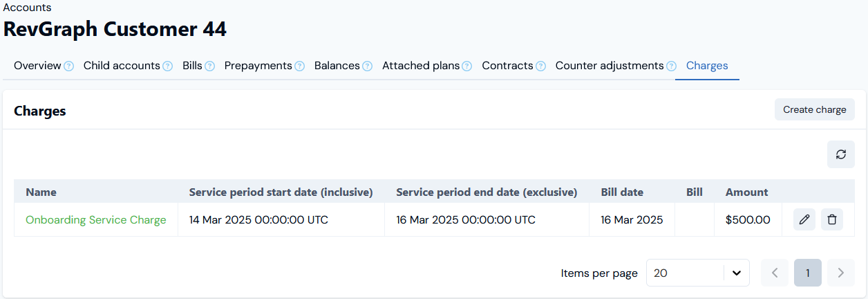Show help icon beside Attached plans
The image size is (868, 299).
(x=467, y=66)
